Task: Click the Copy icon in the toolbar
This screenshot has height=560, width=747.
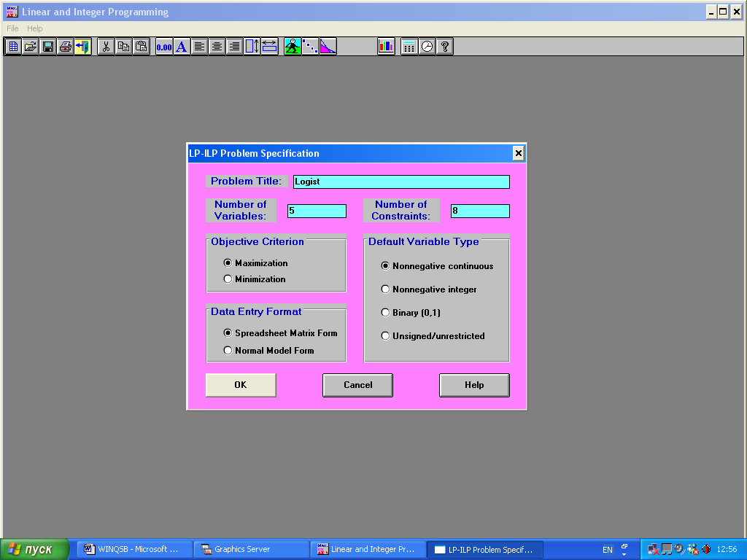Action: (123, 47)
